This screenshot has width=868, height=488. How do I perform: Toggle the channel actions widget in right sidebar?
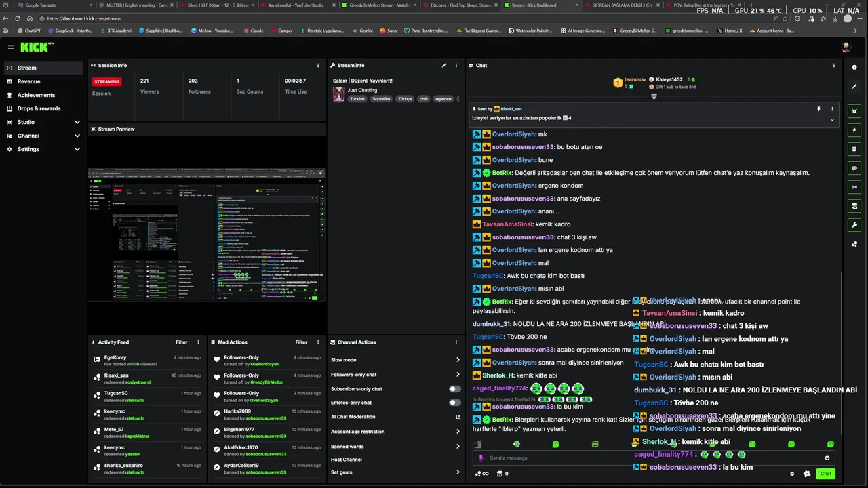click(x=854, y=205)
